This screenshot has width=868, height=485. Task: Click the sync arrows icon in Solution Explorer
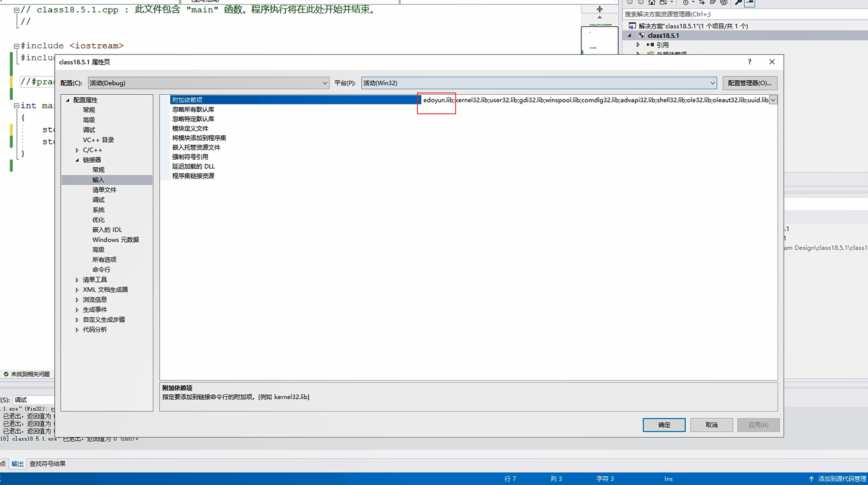click(x=702, y=3)
